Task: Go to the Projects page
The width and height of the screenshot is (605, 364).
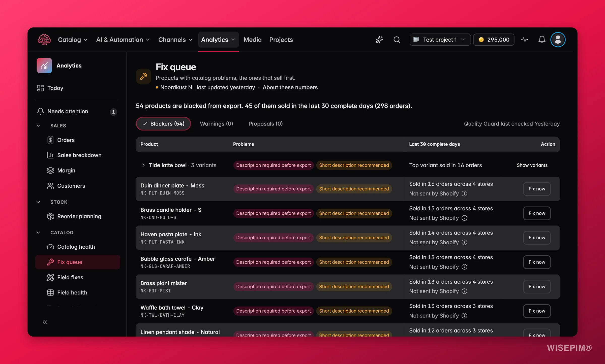Action: 281,40
